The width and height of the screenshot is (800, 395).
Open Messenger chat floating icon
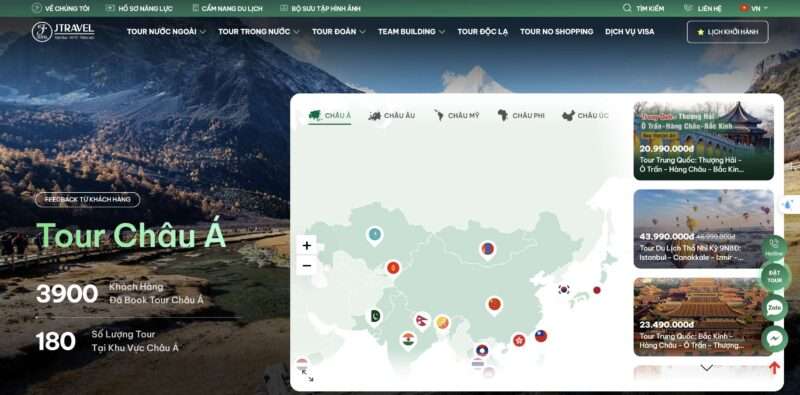coord(774,339)
